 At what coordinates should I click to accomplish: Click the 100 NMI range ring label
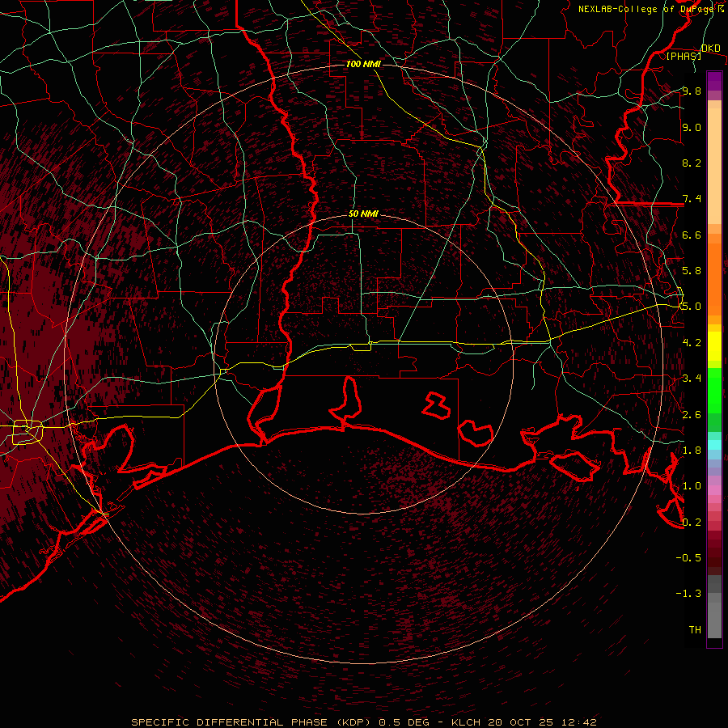pyautogui.click(x=363, y=64)
